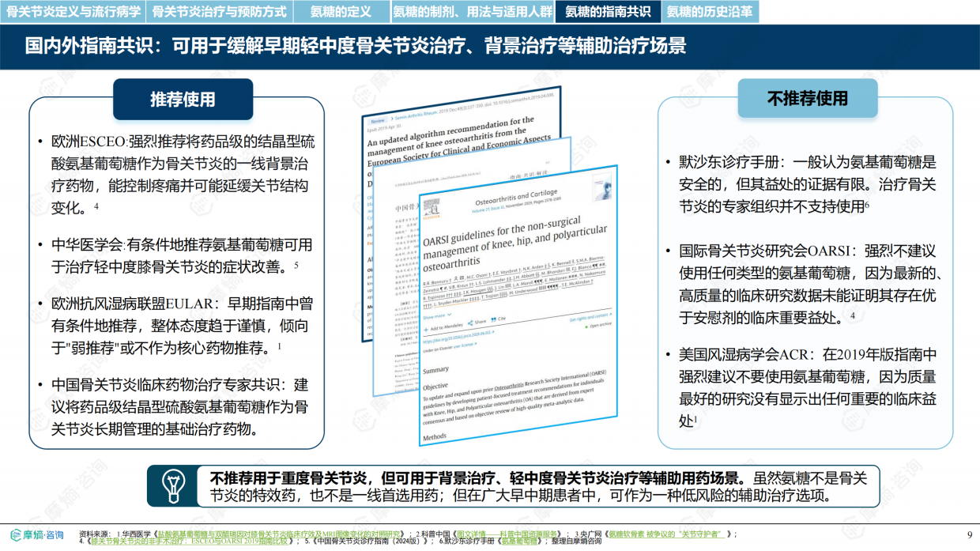Click the lightbulb icon beside the conclusion
980x551 pixels.
(x=173, y=485)
